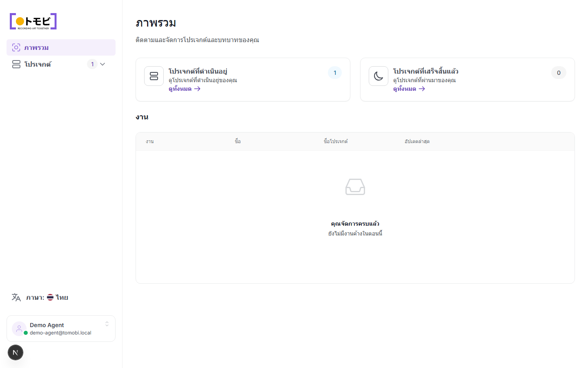Click the empty inbox tray icon
The height and width of the screenshot is (368, 588).
click(355, 187)
